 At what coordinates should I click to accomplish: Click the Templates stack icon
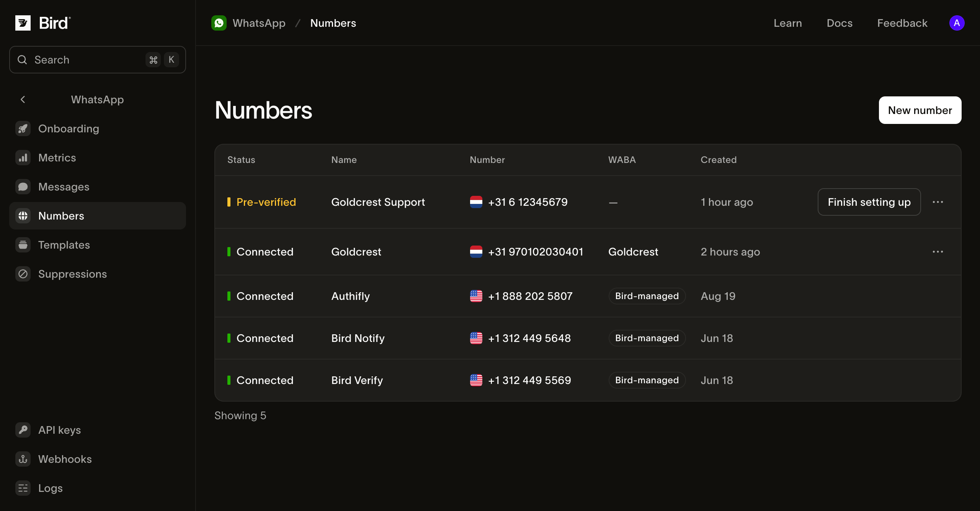(x=23, y=245)
